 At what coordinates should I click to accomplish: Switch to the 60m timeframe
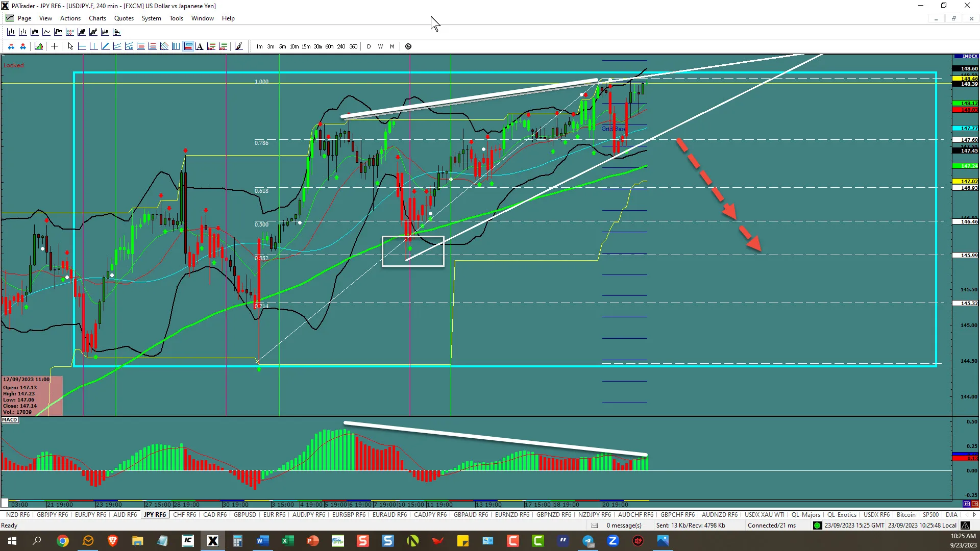coord(329,46)
